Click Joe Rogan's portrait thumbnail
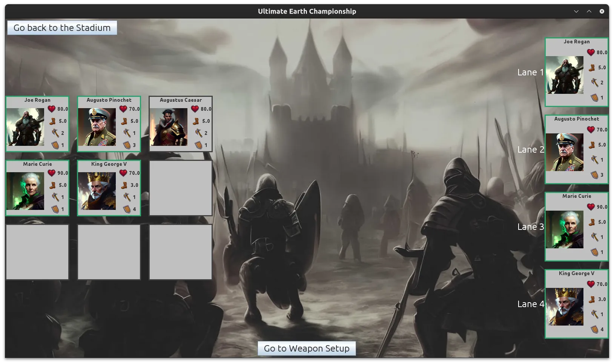The width and height of the screenshot is (614, 364). click(x=26, y=127)
